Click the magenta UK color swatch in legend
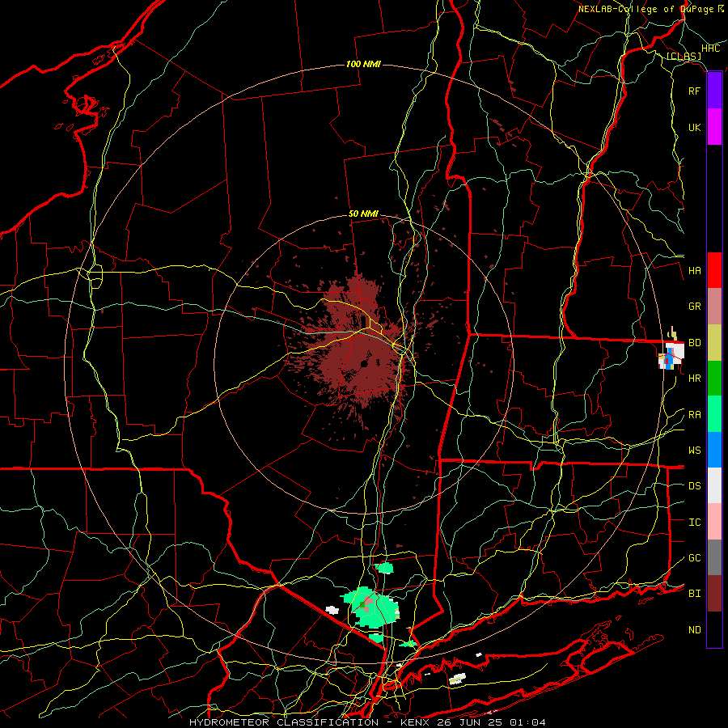The image size is (728, 728). [714, 127]
